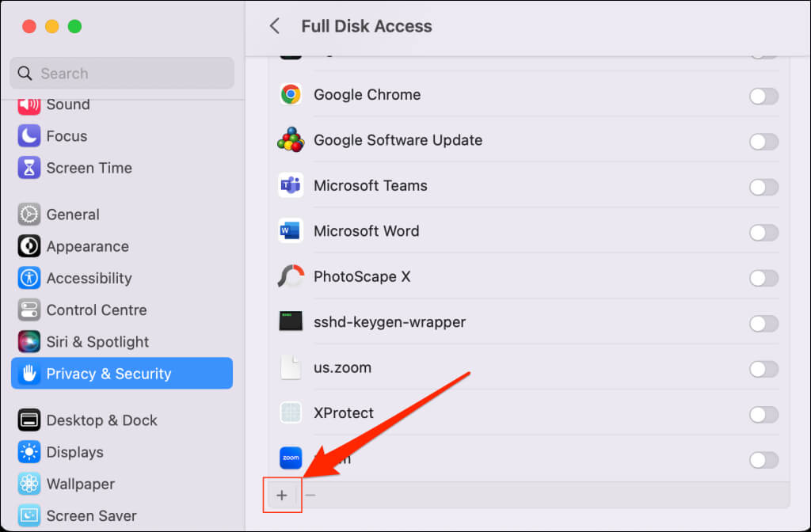Click the Google Chrome app icon

coord(291,95)
